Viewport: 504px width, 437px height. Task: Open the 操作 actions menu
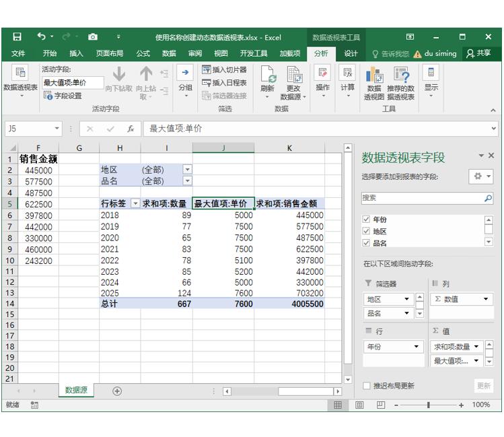coord(322,81)
